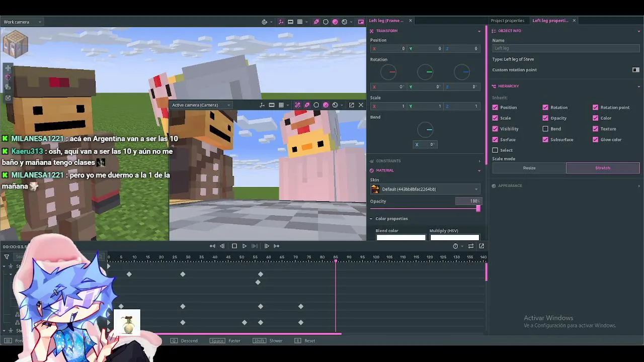Viewport: 644px width, 362px height.
Task: Uncheck Inherit Position checkbox
Action: (x=495, y=107)
